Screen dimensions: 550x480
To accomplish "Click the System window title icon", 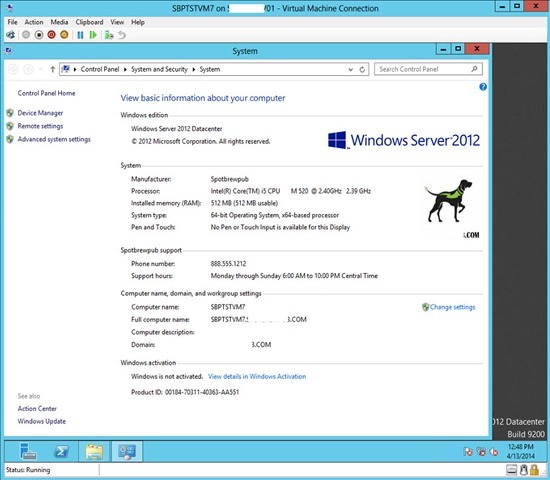I will (9, 51).
